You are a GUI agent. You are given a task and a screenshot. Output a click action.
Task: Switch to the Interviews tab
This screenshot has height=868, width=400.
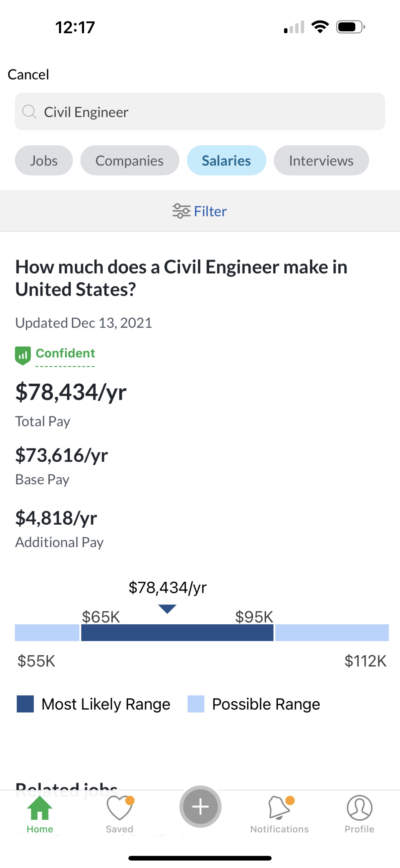[321, 160]
